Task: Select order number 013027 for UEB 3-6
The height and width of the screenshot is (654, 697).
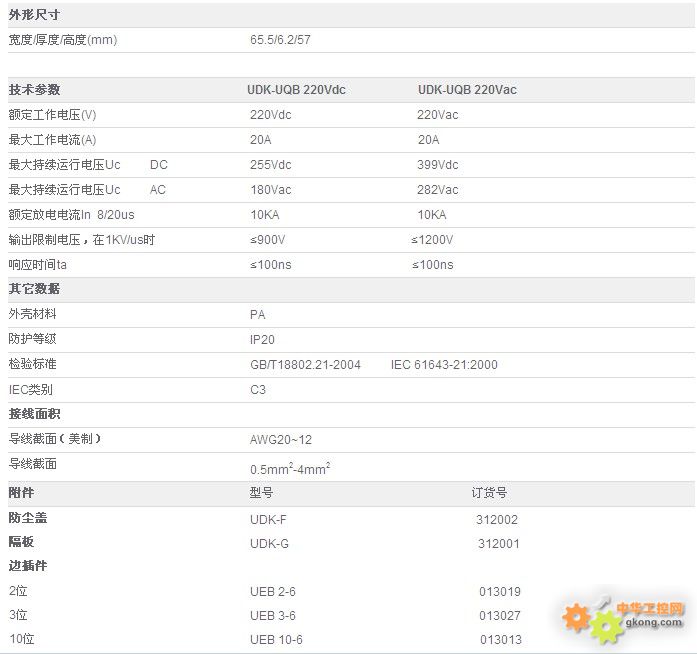Action: point(499,616)
